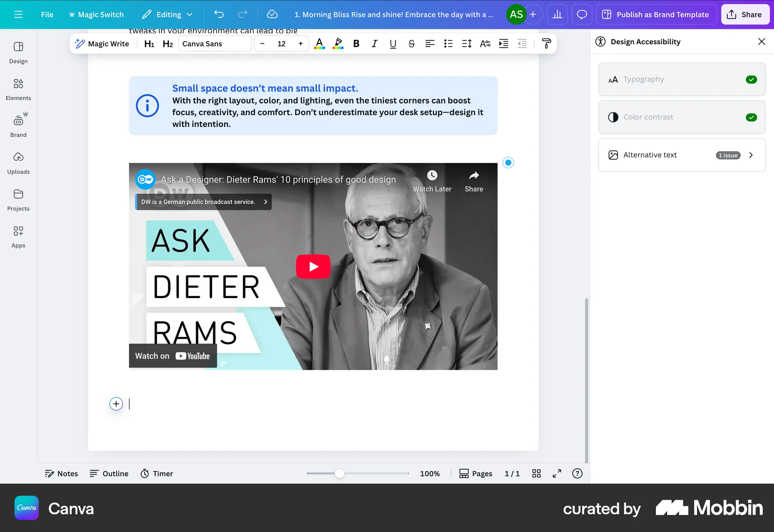
Task: Open the Uploads panel
Action: (18, 163)
